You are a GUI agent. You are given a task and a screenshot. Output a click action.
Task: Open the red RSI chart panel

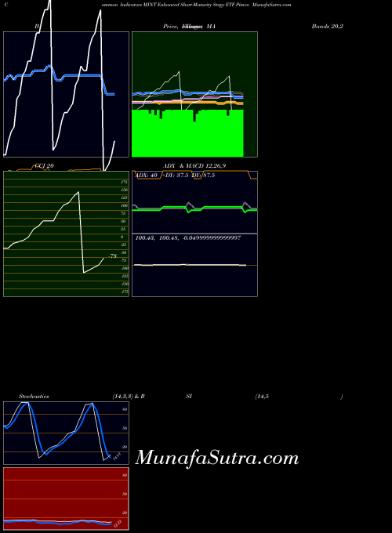pos(67,499)
